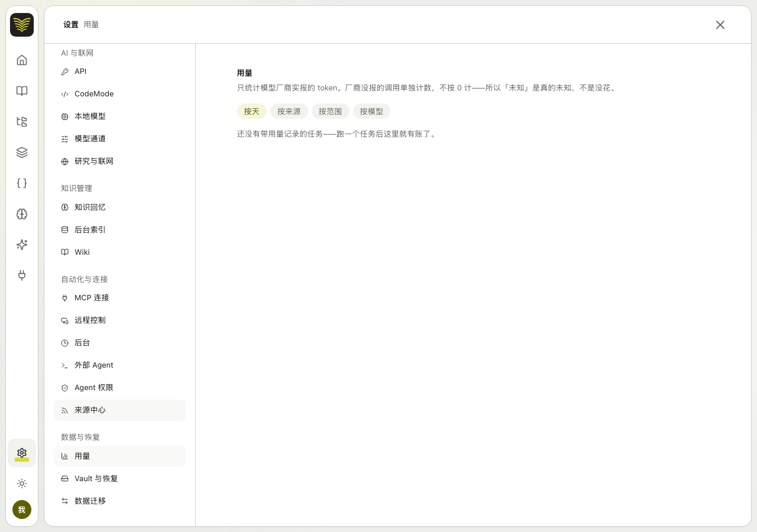Open 外部 Agent settings
Image resolution: width=757 pixels, height=532 pixels.
click(119, 365)
